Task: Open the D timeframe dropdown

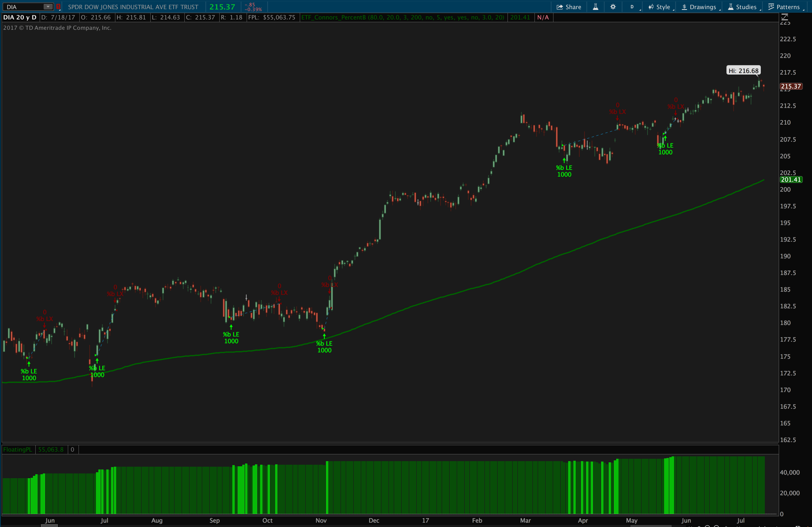Action: click(x=632, y=7)
